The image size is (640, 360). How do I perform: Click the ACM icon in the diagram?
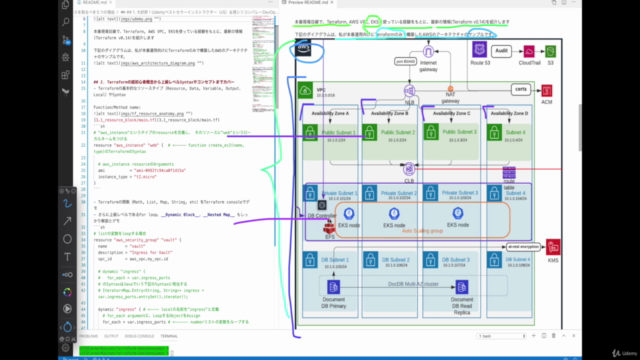click(547, 91)
